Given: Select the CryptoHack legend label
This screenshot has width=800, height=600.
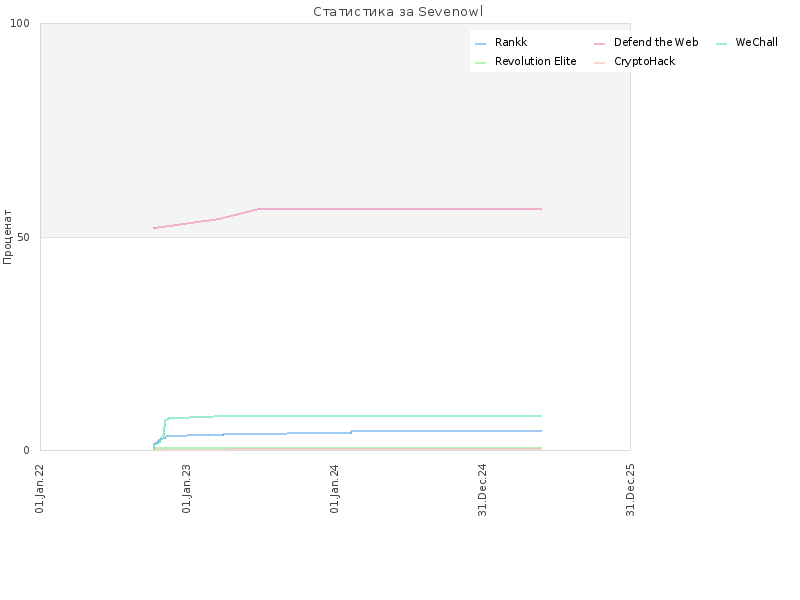Looking at the screenshot, I should pyautogui.click(x=644, y=62).
